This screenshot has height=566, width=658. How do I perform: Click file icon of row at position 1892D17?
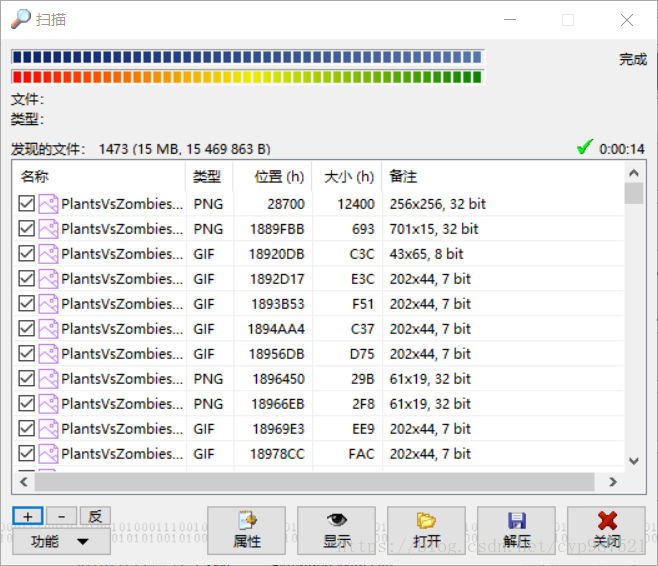48,279
